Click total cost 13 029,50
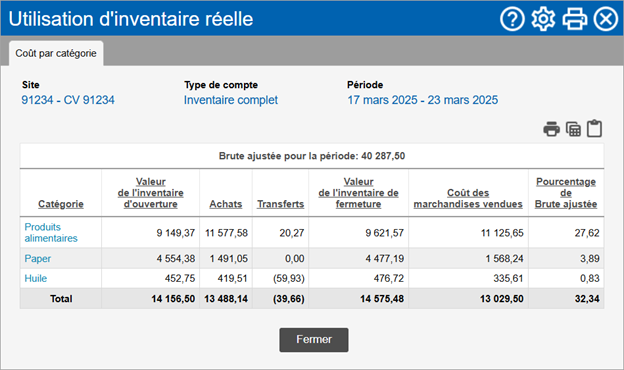624x370 pixels. click(x=502, y=299)
